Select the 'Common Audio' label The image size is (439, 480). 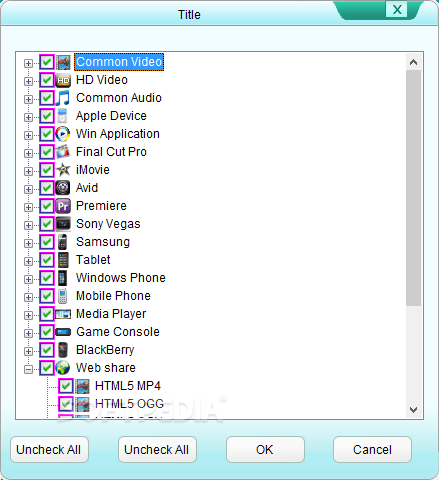119,98
